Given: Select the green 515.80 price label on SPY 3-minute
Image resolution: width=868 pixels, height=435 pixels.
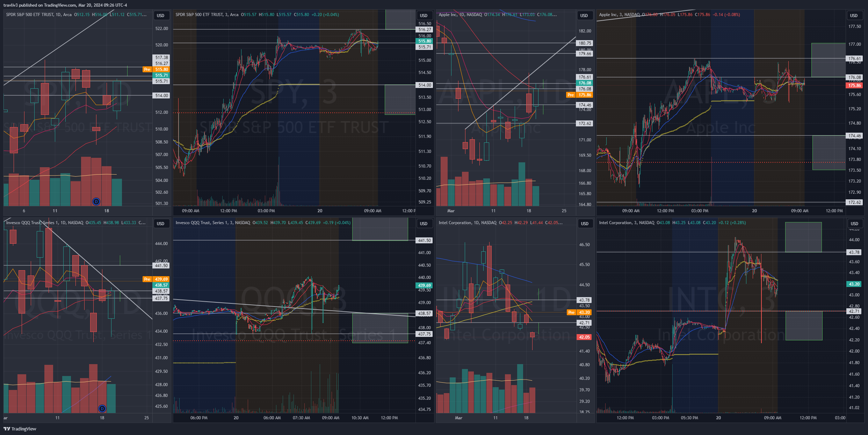Looking at the screenshot, I should pos(425,41).
